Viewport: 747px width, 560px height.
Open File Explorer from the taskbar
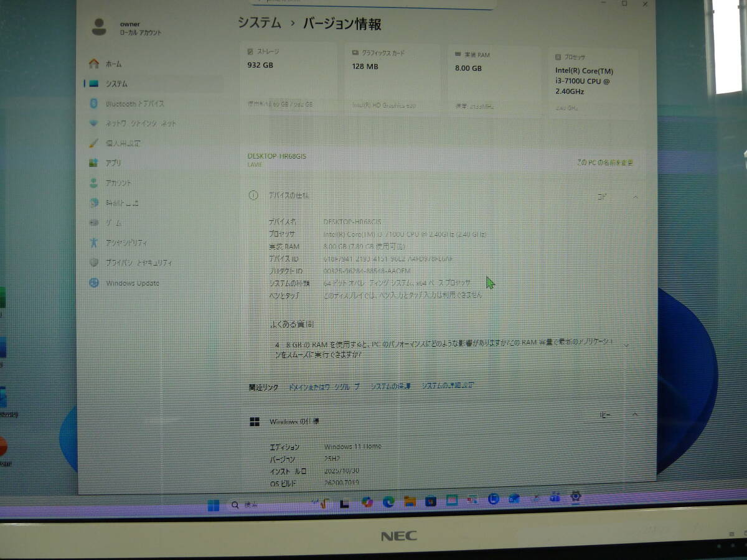(x=410, y=501)
